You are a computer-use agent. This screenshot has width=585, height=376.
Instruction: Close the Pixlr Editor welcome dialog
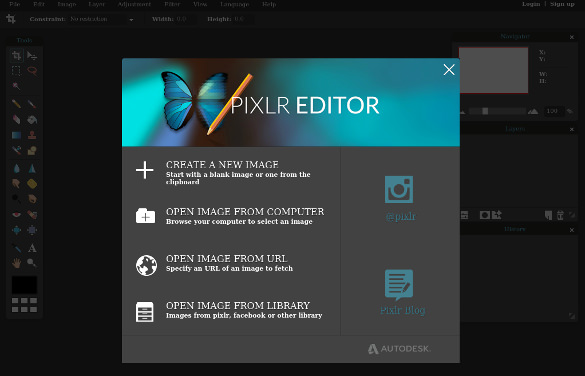(x=449, y=69)
